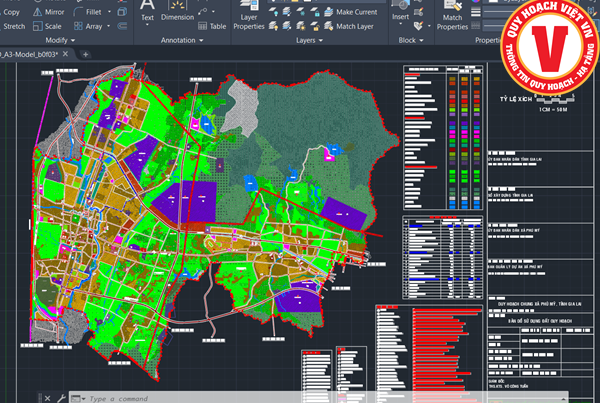The width and height of the screenshot is (600, 403).
Task: Expand the Annotation panel dropdown
Action: (x=182, y=40)
